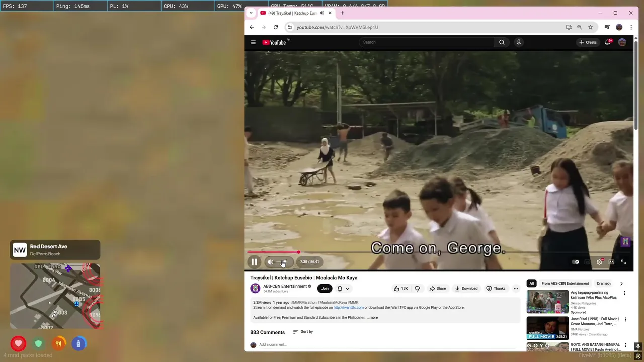Select the All filter chip

click(531, 284)
